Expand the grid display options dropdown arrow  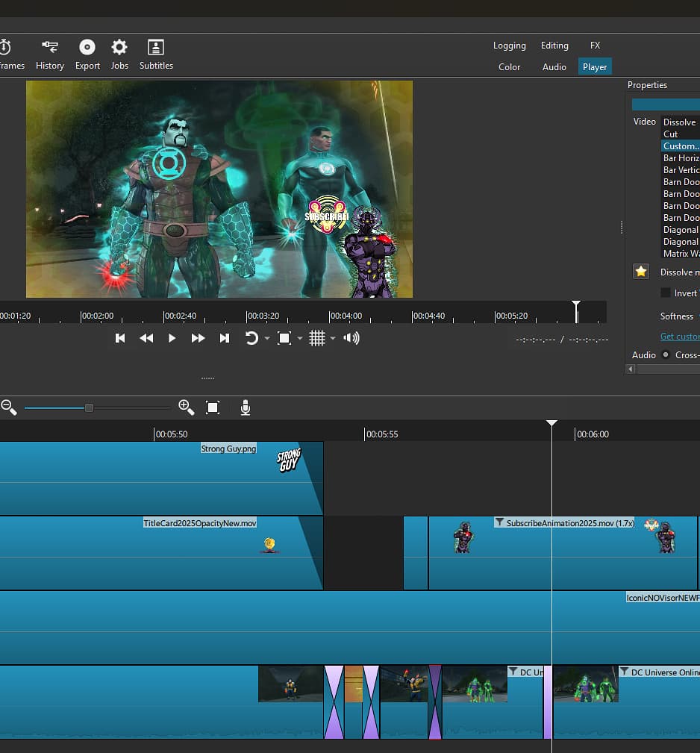tap(333, 339)
